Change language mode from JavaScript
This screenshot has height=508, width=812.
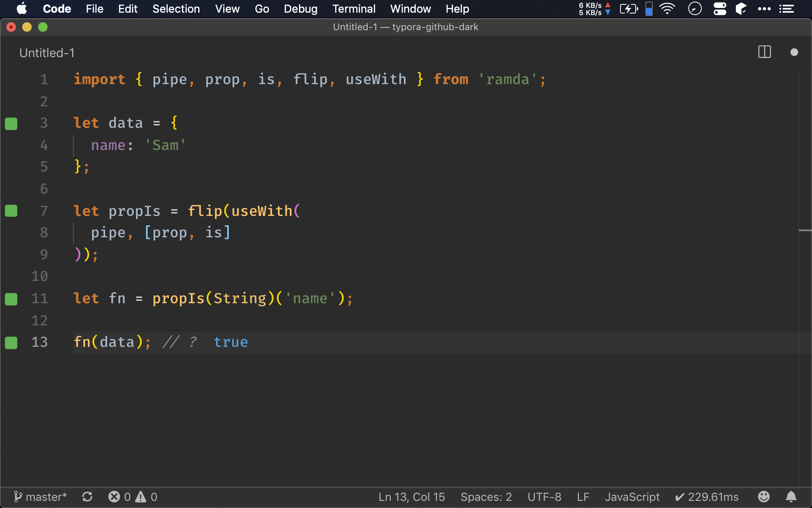[x=632, y=497]
